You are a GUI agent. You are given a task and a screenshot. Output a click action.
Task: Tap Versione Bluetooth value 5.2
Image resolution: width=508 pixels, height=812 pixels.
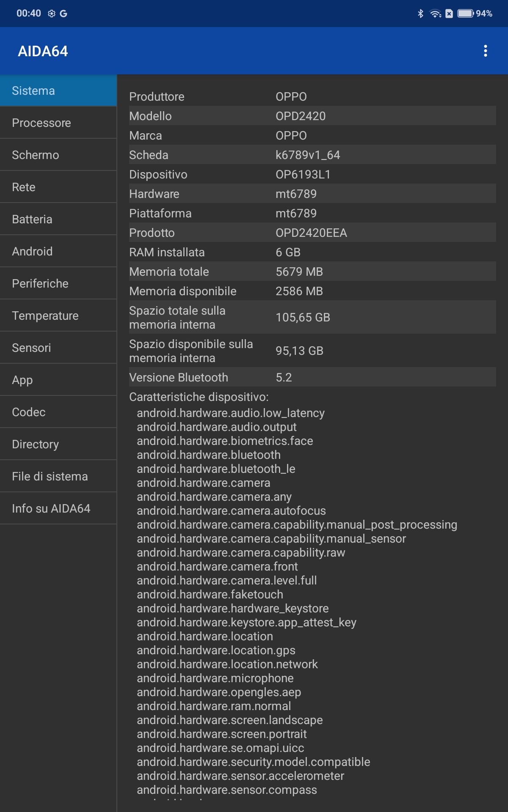pos(284,377)
